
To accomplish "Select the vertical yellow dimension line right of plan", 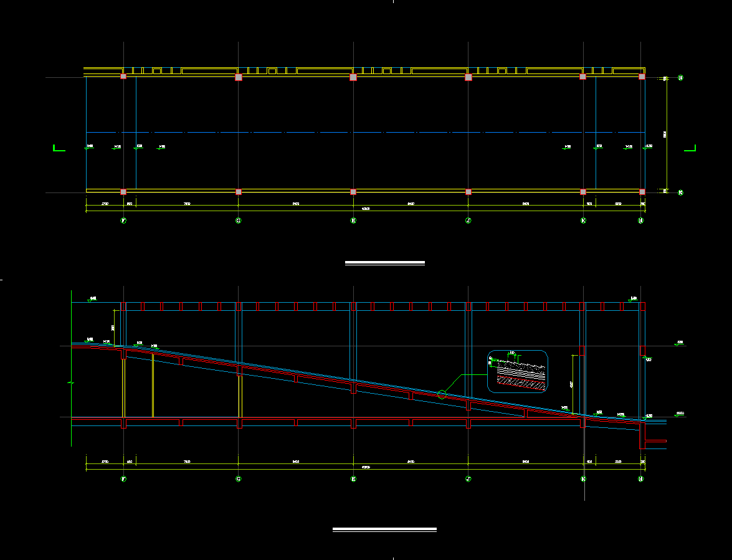I will click(667, 134).
